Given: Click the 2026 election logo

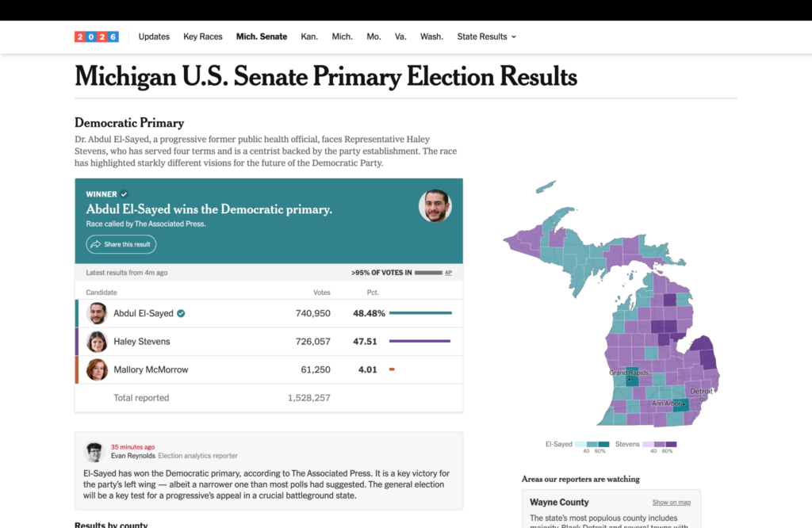Looking at the screenshot, I should pyautogui.click(x=96, y=36).
